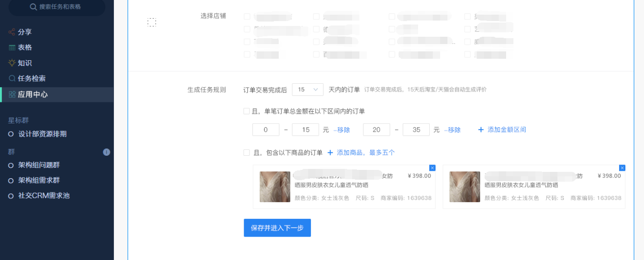Click the application center grid icon
This screenshot has width=644, height=260.
click(12, 95)
